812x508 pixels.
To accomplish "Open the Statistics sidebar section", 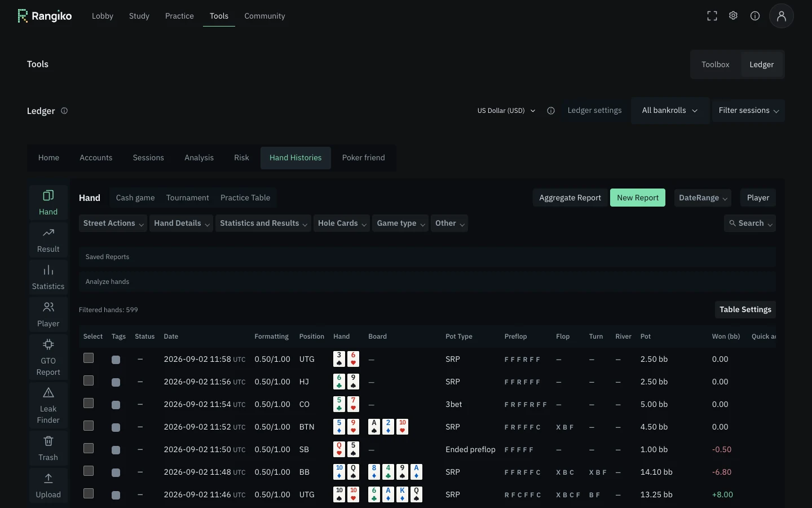I will [48, 277].
